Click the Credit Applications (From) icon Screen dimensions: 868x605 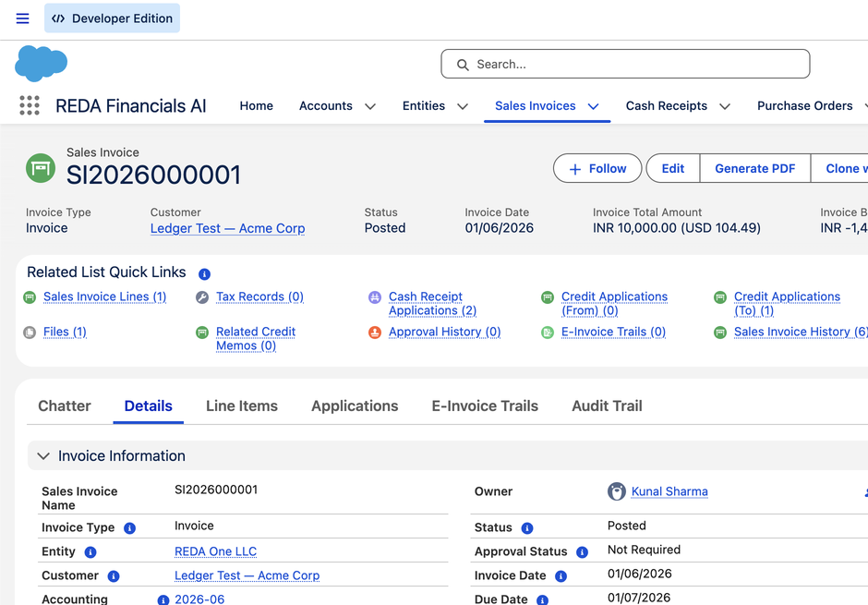pyautogui.click(x=548, y=297)
